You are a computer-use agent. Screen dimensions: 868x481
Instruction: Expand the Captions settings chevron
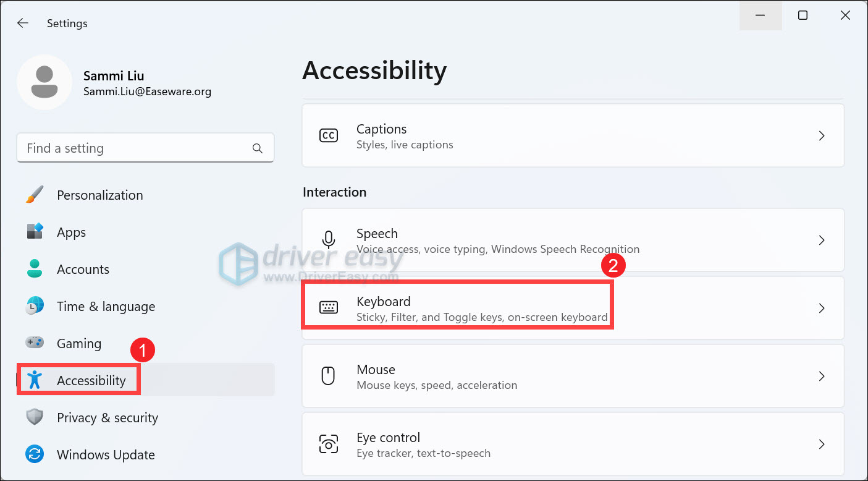(x=822, y=135)
